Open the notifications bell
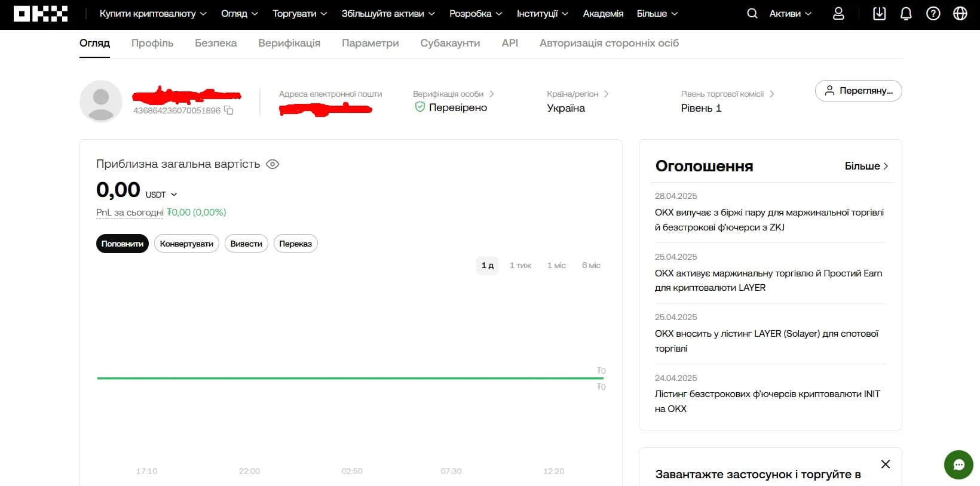 coord(906,13)
